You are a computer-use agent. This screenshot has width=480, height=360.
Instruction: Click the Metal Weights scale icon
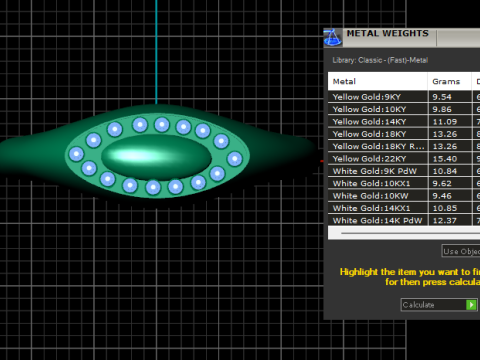tap(332, 37)
